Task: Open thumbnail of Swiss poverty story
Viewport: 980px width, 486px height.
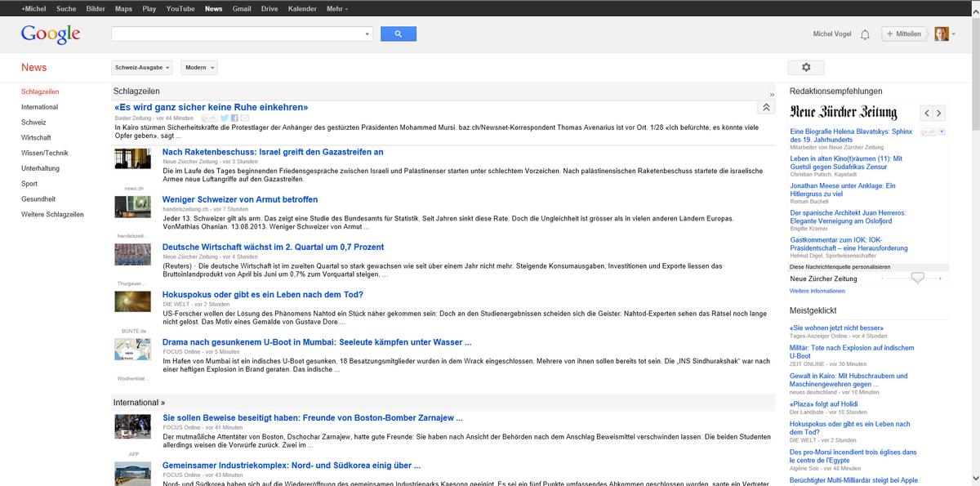Action: (132, 206)
